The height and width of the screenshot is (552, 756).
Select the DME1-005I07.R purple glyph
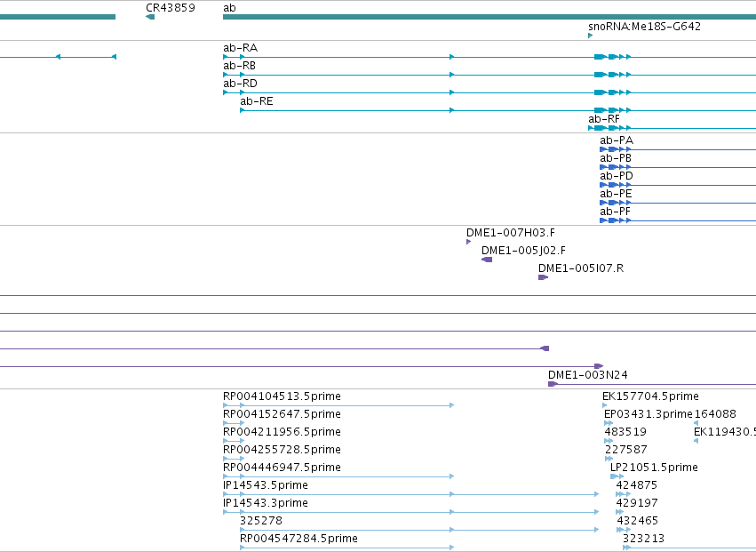[x=544, y=277]
